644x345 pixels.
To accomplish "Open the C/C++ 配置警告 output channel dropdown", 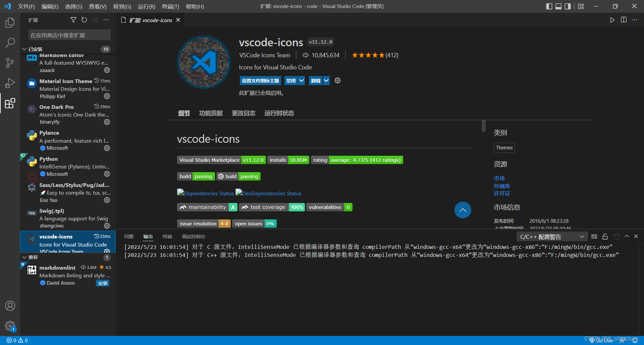I will pos(552,237).
